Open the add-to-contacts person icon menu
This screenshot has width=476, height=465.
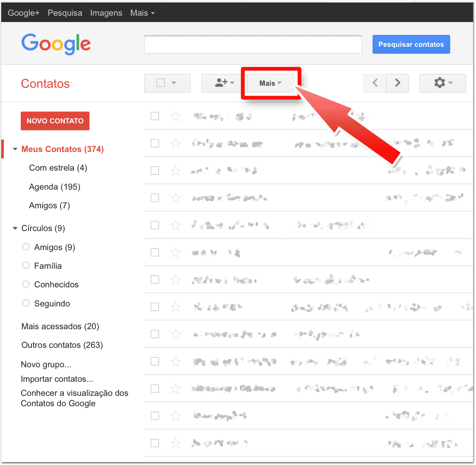coord(225,83)
